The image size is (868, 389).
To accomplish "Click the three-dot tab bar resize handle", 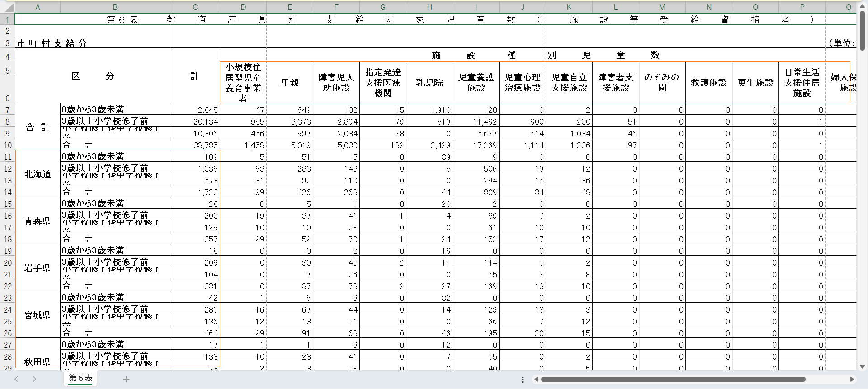I will [523, 380].
